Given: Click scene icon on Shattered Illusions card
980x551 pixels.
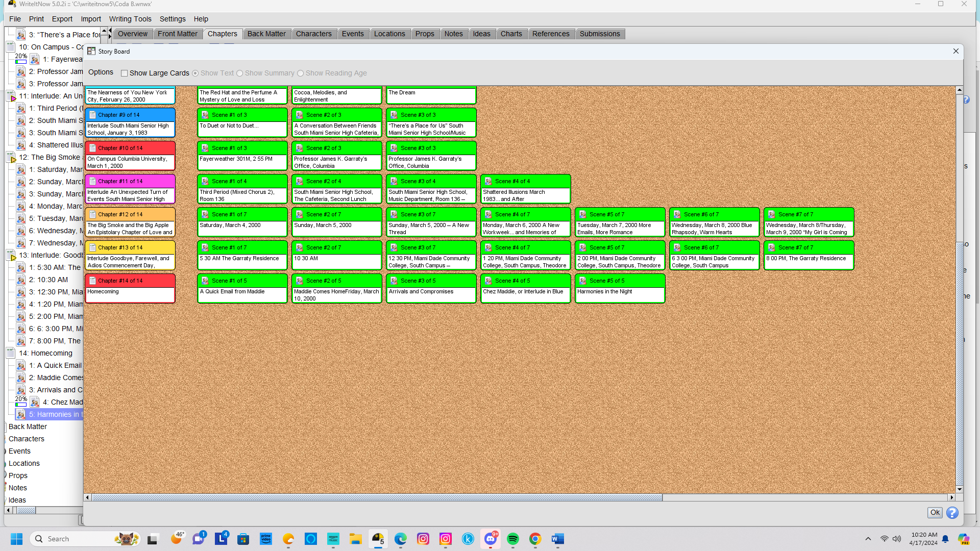Looking at the screenshot, I should click(488, 181).
